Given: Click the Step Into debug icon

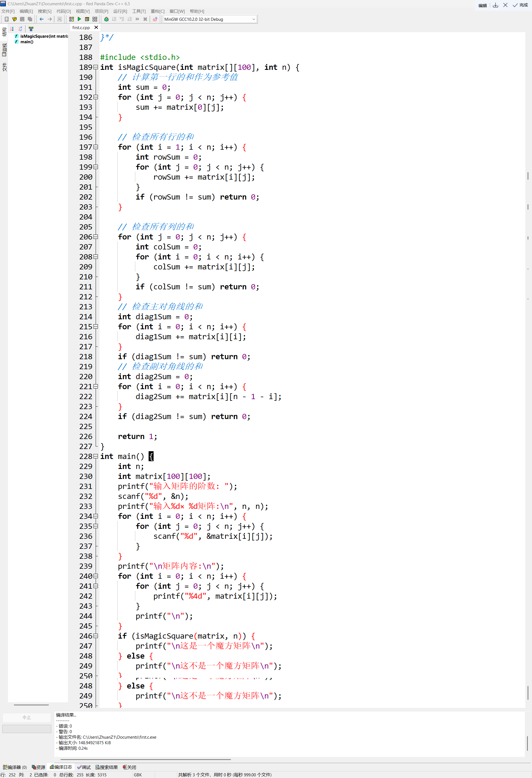Looking at the screenshot, I should point(122,19).
